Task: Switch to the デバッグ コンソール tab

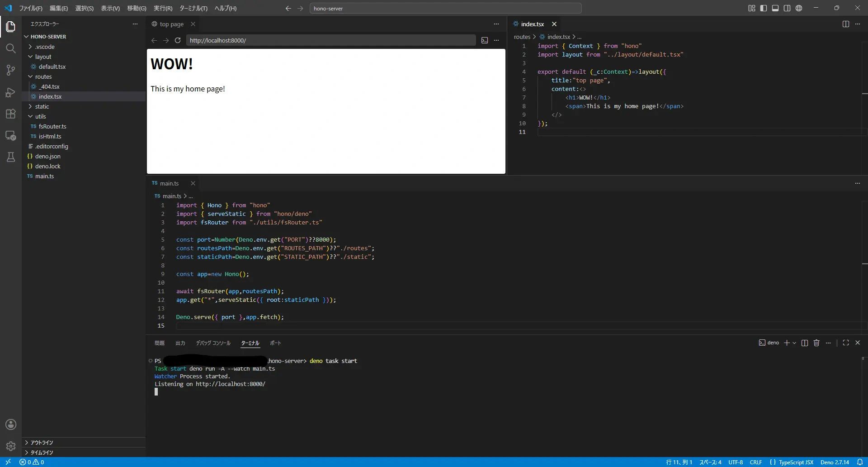Action: coord(213,343)
